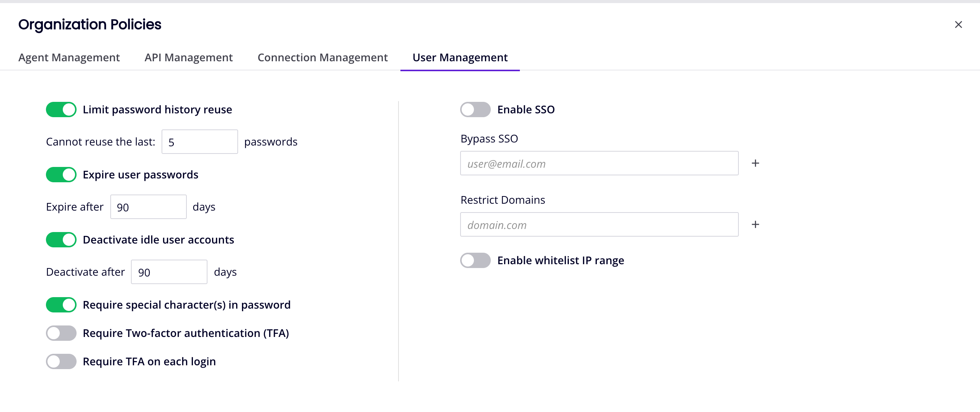Image resolution: width=980 pixels, height=412 pixels.
Task: Click the 'passwords' suffix text
Action: coord(271,142)
